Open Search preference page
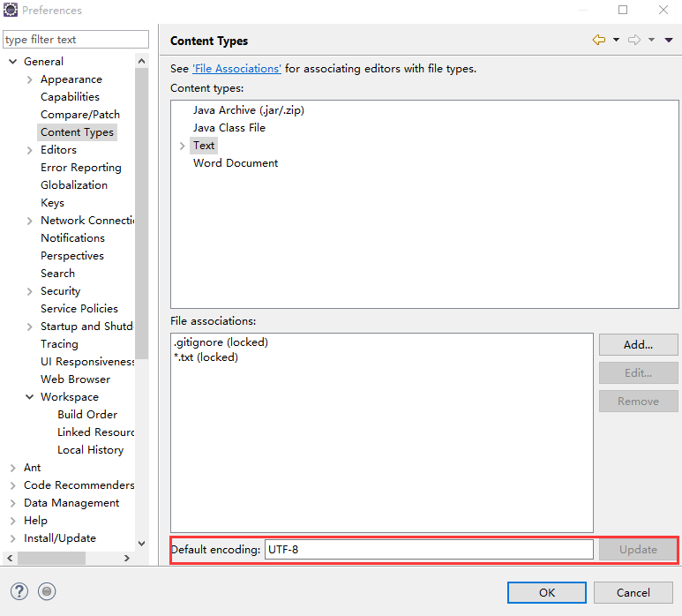Image resolution: width=682 pixels, height=616 pixels. [x=57, y=274]
